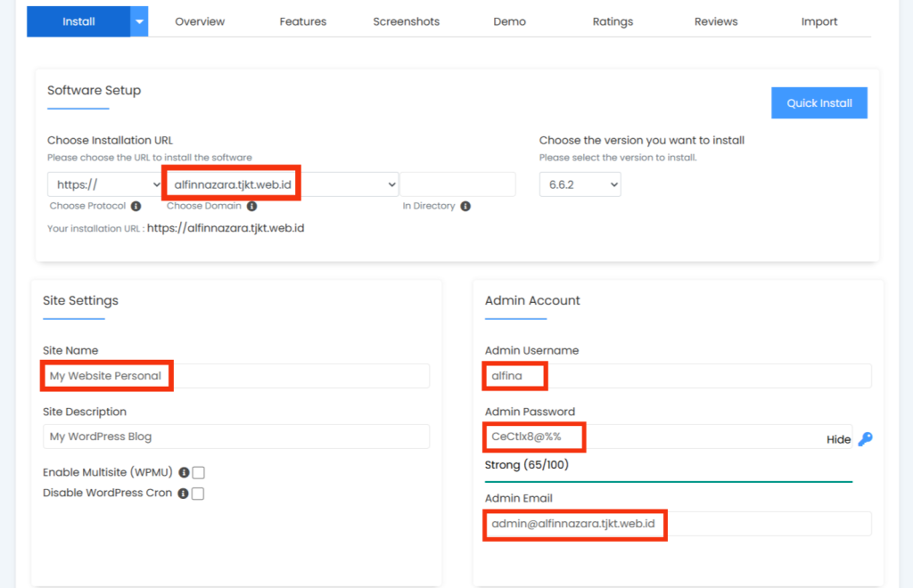Check the Disable WordPress Cron box
913x588 pixels.
tap(197, 494)
